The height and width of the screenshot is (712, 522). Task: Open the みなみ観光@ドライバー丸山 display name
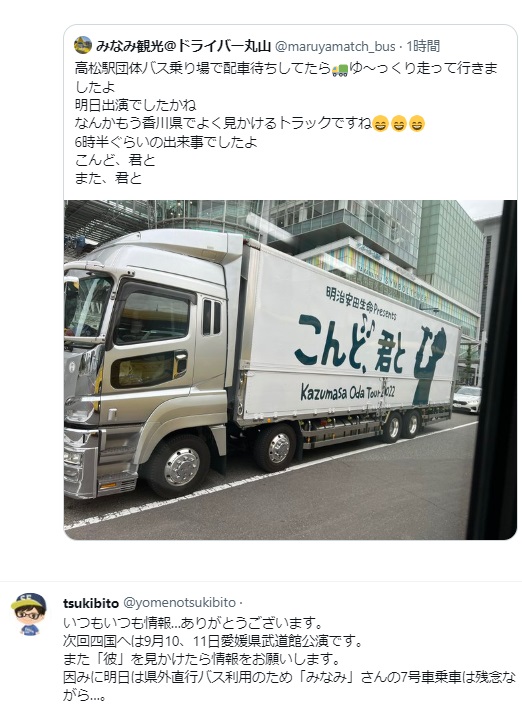pyautogui.click(x=183, y=46)
